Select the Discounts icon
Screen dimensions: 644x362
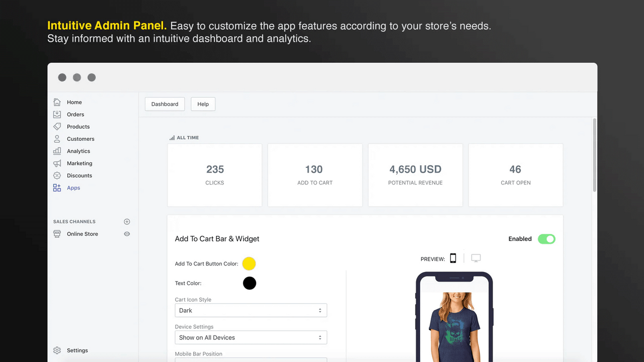pos(58,175)
